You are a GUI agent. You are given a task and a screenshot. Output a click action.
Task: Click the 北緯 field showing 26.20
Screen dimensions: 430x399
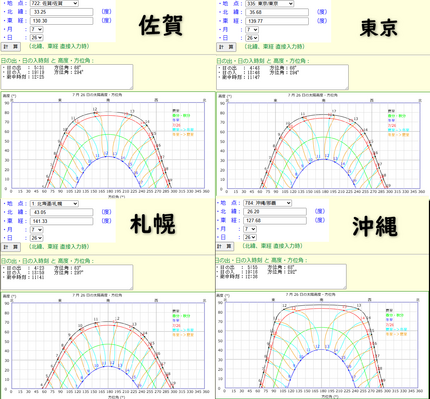(275, 212)
